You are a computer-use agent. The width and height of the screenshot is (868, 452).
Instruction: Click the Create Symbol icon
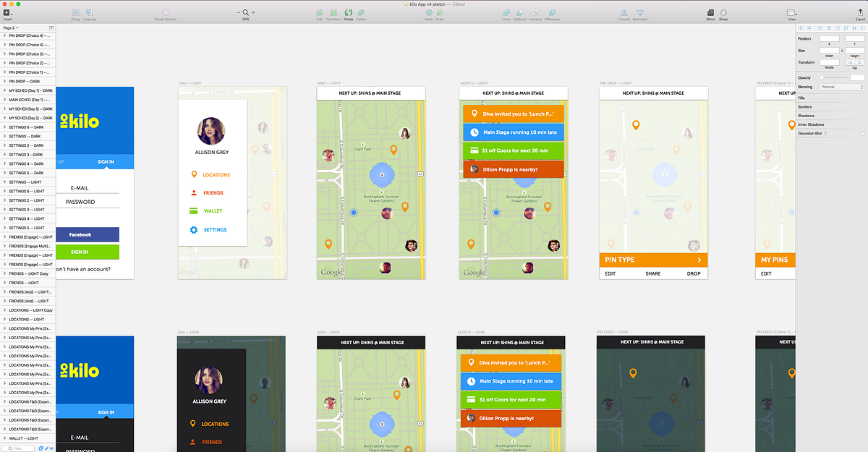165,13
